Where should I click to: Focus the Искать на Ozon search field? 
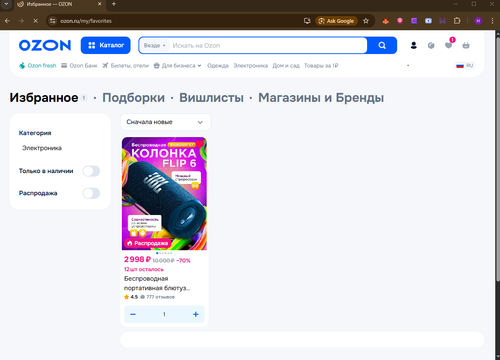click(267, 46)
